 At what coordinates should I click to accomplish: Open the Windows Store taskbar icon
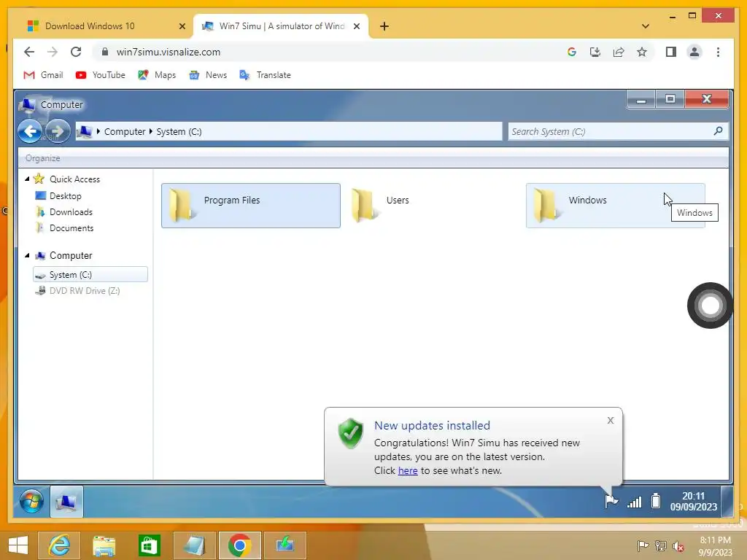tap(149, 545)
